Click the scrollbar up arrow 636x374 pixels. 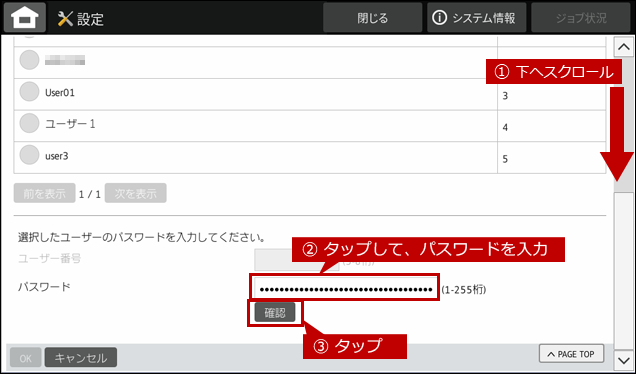(624, 47)
